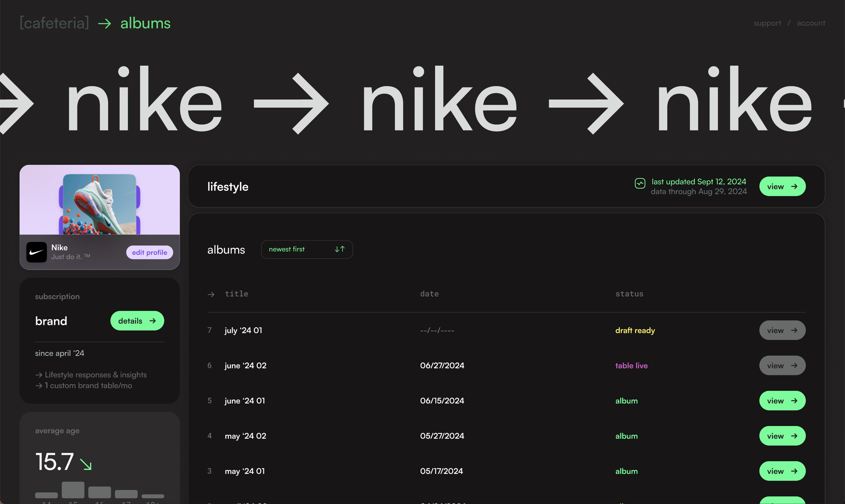The width and height of the screenshot is (845, 504).
Task: Open the newest first sort dropdown
Action: pos(306,249)
